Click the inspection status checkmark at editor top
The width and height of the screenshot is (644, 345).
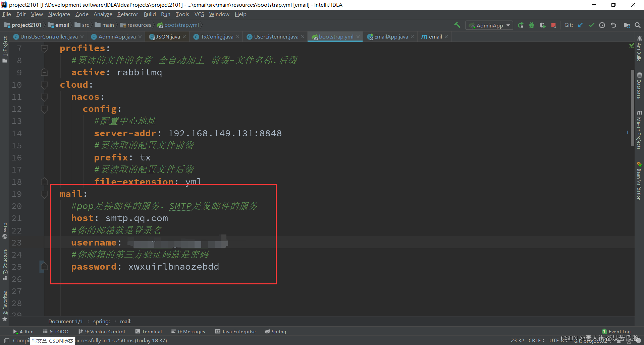(x=632, y=46)
